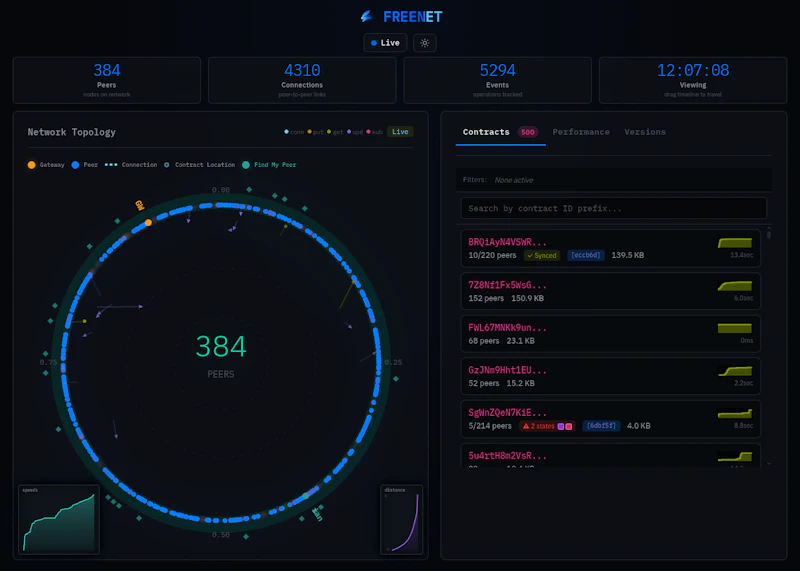This screenshot has width=800, height=571.
Task: Click the Filters None active bar
Action: [613, 180]
